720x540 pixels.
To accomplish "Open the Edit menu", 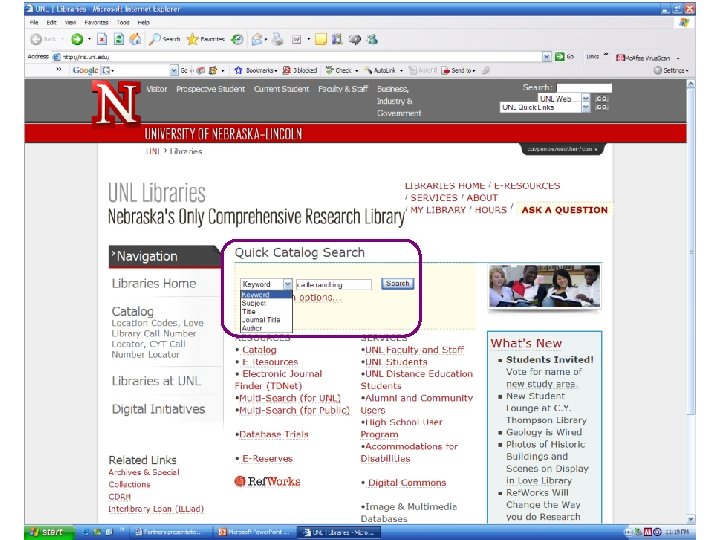I will pyautogui.click(x=51, y=22).
